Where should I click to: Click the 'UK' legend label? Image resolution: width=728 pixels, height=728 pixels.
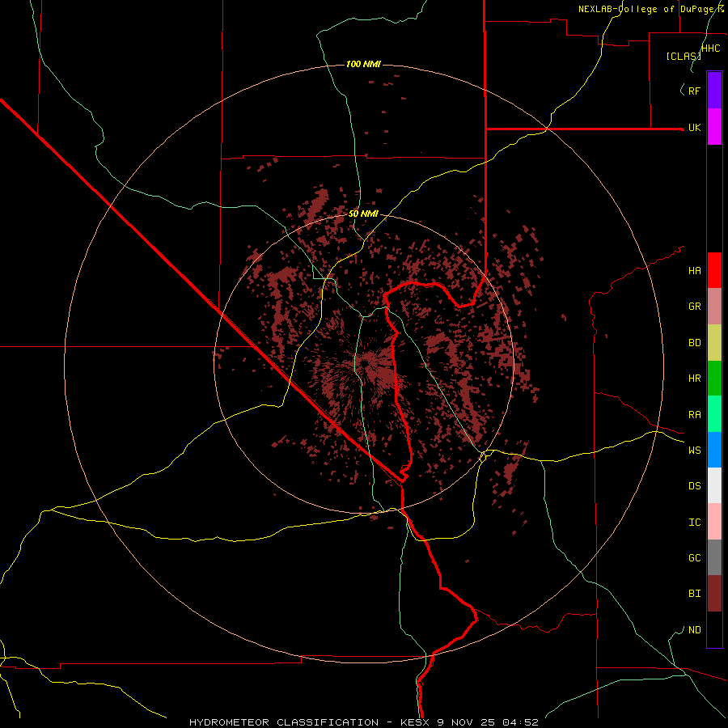point(694,128)
